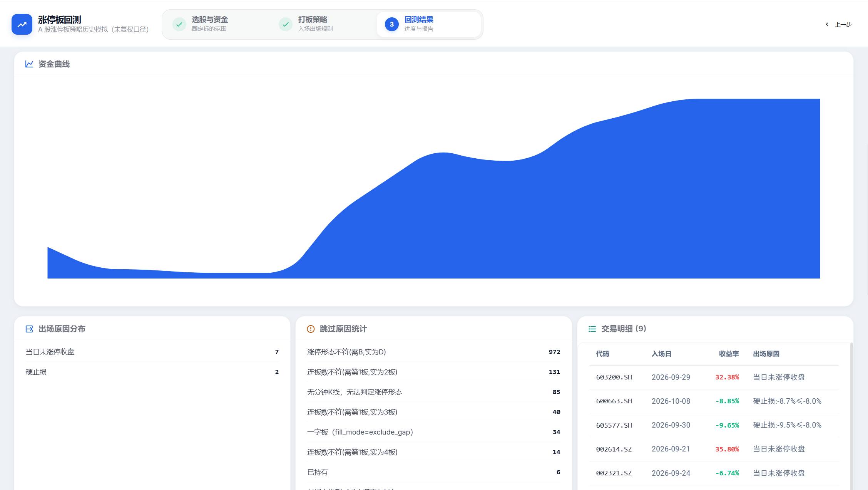Image resolution: width=868 pixels, height=490 pixels.
Task: Click the left chevron beside 上一步
Action: click(827, 24)
